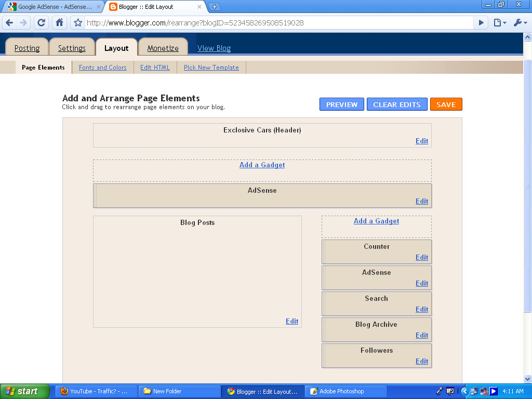Select the Followers gadget box
The width and height of the screenshot is (532, 399).
377,355
